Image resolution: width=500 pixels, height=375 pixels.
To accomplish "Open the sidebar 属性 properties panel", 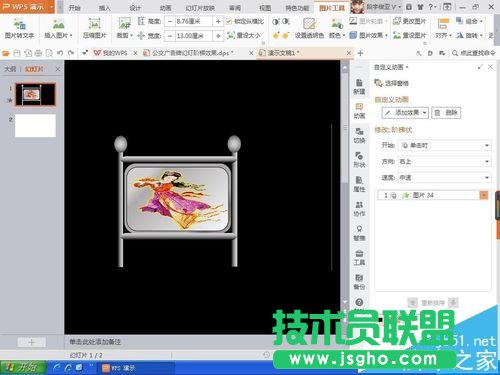I will (x=359, y=184).
